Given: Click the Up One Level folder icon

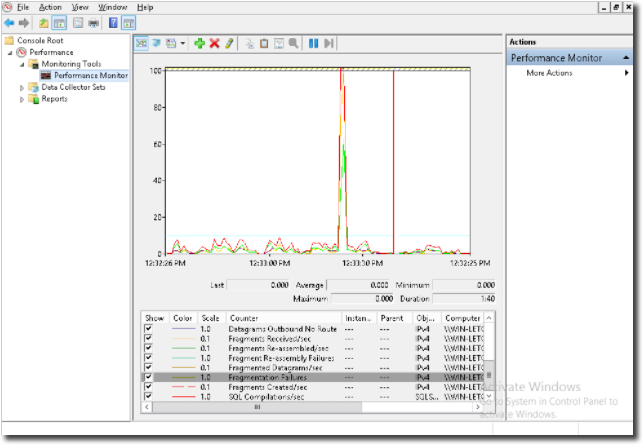Looking at the screenshot, I should [43, 23].
